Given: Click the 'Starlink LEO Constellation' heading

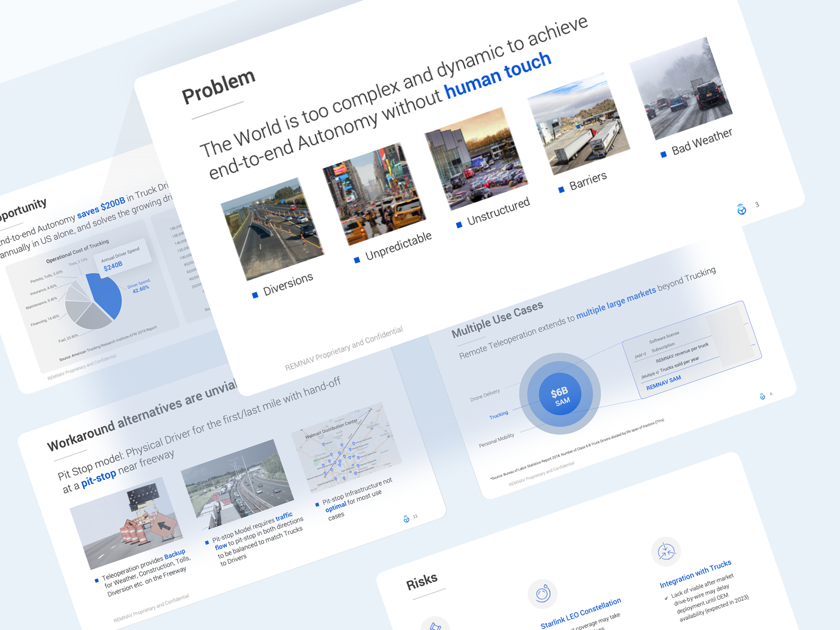Looking at the screenshot, I should point(581,612).
